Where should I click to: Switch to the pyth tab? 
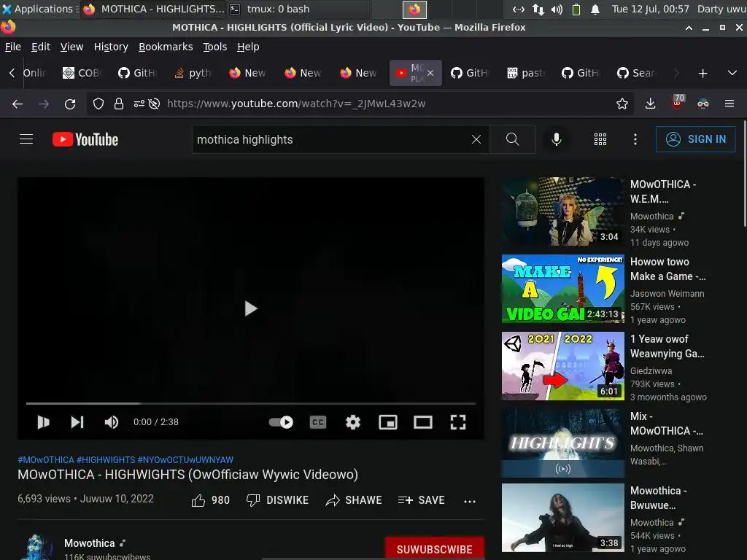pyautogui.click(x=193, y=74)
